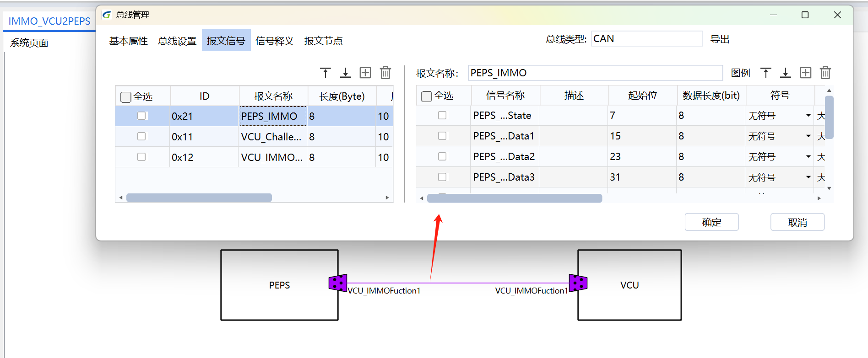The image size is (868, 358).
Task: Click signal table horizontal scrollbar thumb
Action: point(515,198)
